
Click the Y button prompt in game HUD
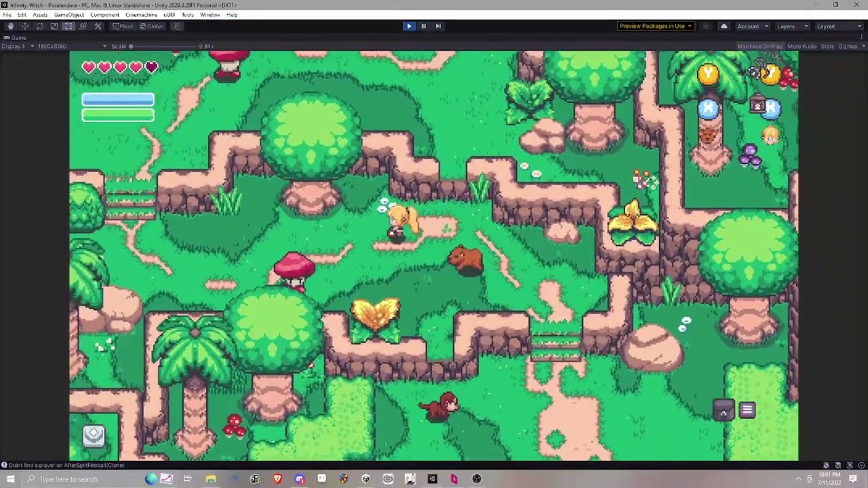[x=708, y=74]
